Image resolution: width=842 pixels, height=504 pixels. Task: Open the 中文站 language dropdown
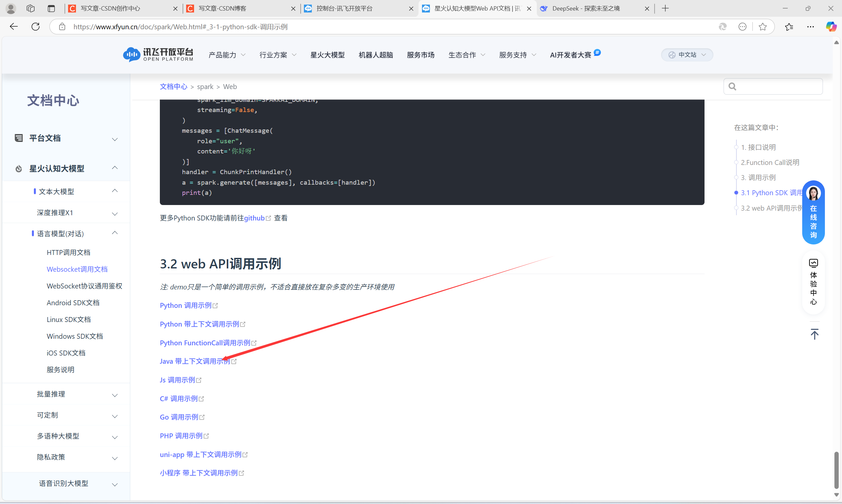point(687,55)
